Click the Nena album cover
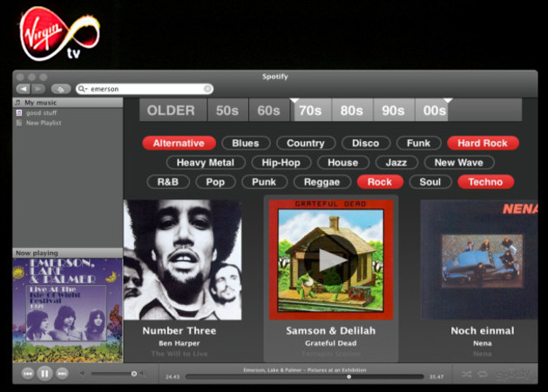Viewport: 548px width, 392px height. tap(479, 260)
